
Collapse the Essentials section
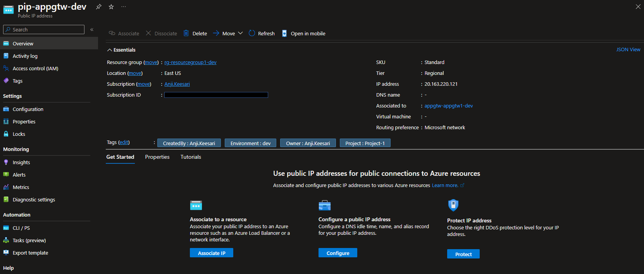point(110,50)
